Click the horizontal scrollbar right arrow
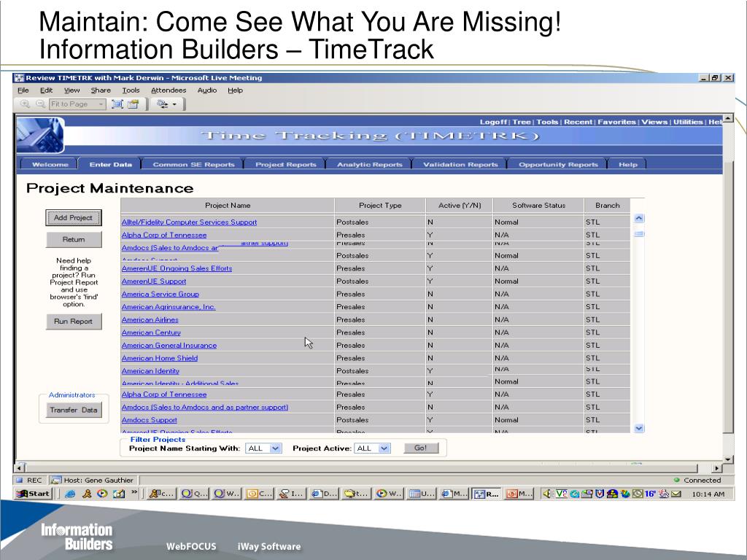Screen dimensions: 747x560 pos(716,468)
